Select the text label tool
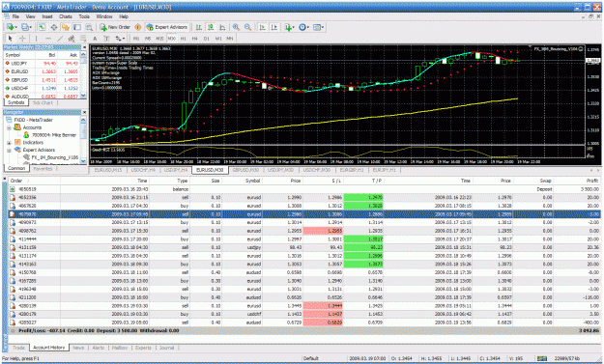Screen dimensions: 604x364 95,39
